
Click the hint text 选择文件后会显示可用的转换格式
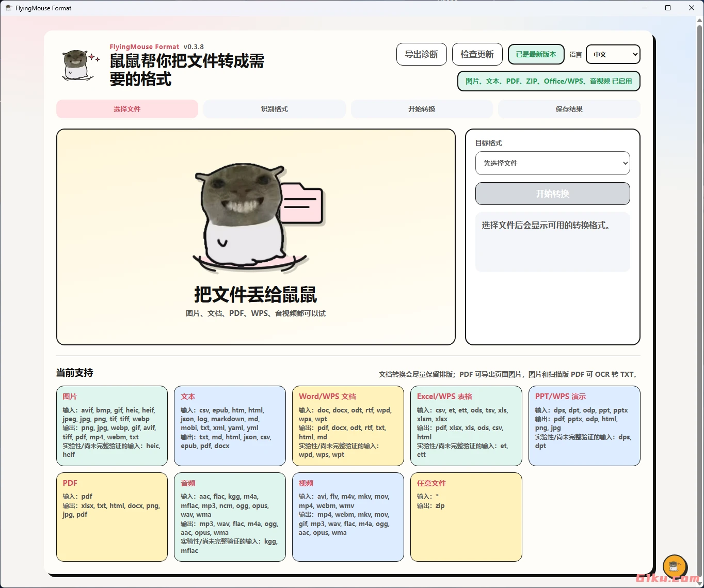click(546, 226)
